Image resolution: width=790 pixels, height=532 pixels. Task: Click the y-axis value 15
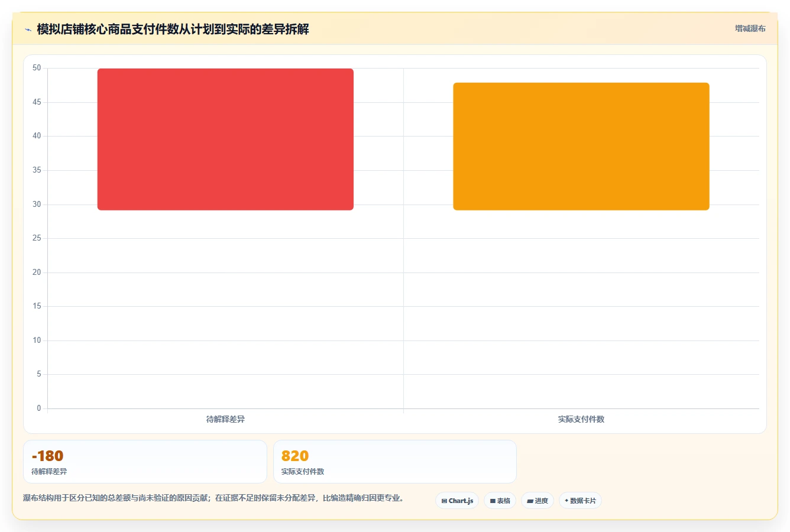click(x=37, y=306)
